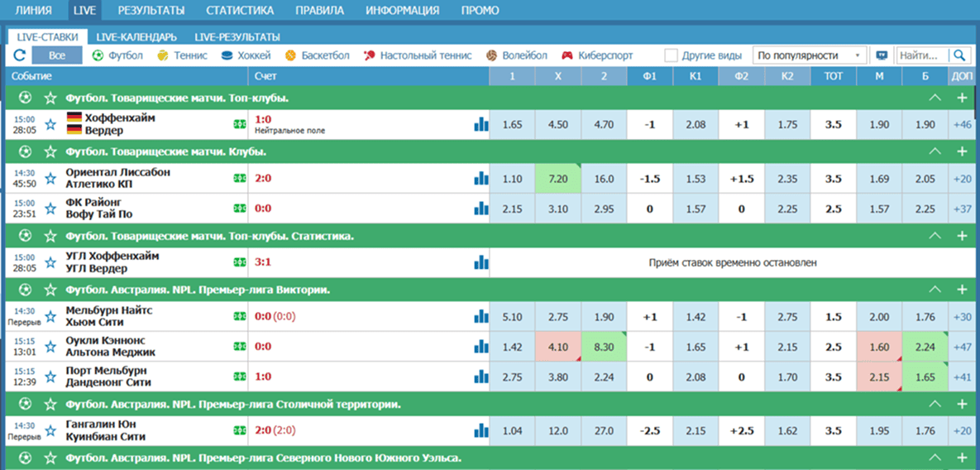Viewport: 980px width, 470px height.
Task: Star the Ориентал Лиссабон match as favorite
Action: point(50,179)
